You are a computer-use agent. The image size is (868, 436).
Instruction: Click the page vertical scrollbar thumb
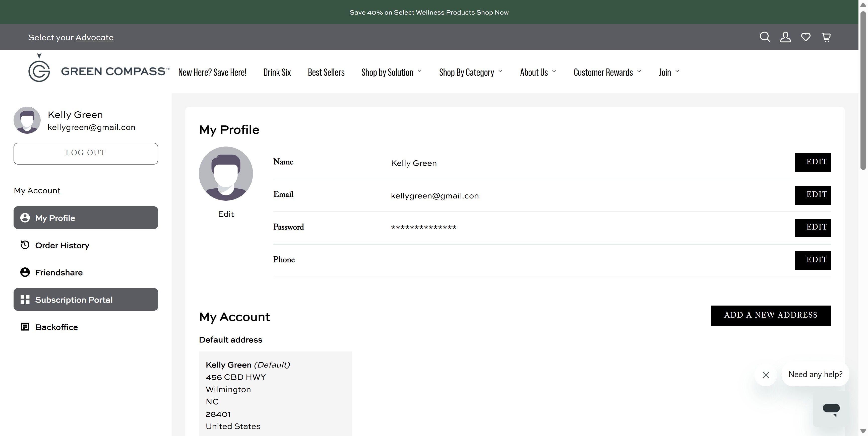pos(863,90)
